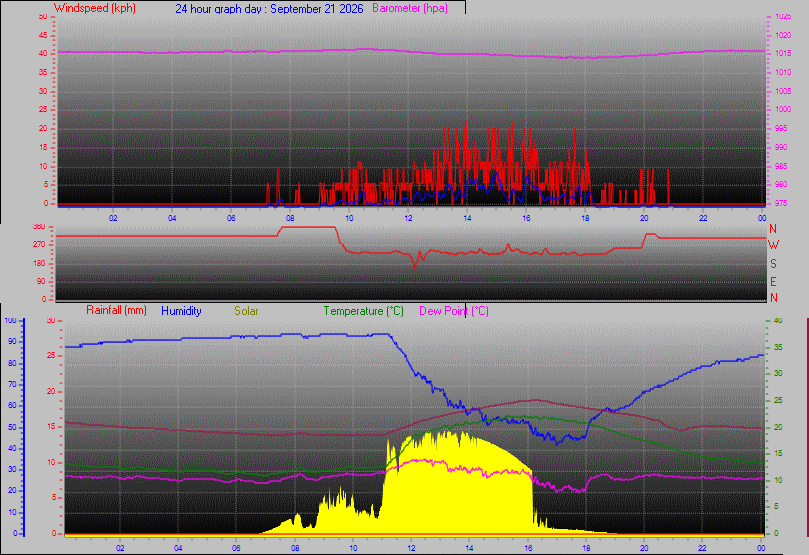The height and width of the screenshot is (555, 809).
Task: Click the "Windspeed (kph)" graph title
Action: (95, 8)
